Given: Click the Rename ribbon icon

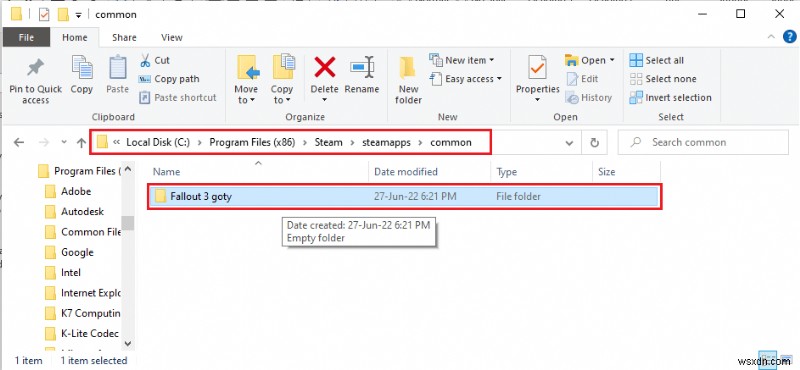Looking at the screenshot, I should (362, 67).
